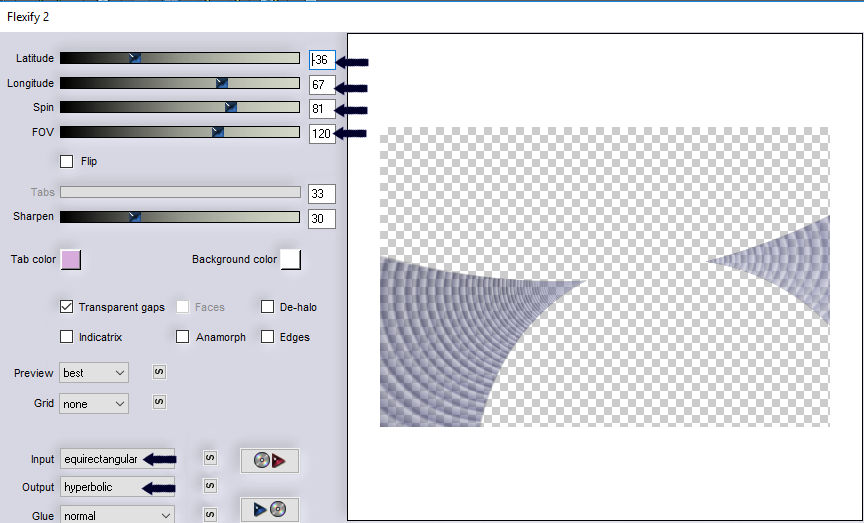
Task: Click the Spin value field showing 81
Action: [x=322, y=109]
